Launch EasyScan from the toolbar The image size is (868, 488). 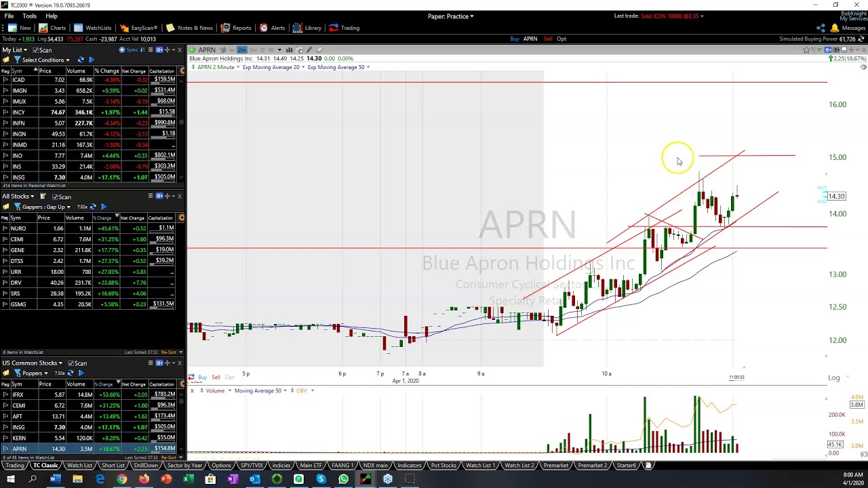(x=138, y=28)
